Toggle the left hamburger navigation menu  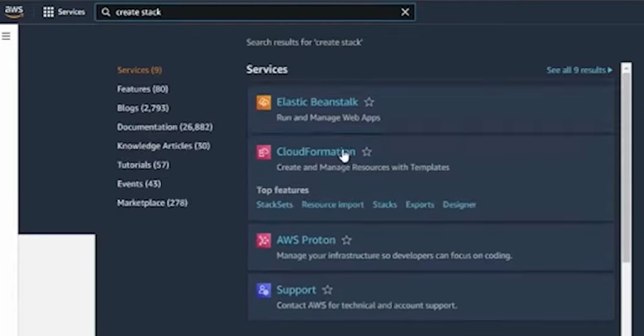click(x=6, y=36)
